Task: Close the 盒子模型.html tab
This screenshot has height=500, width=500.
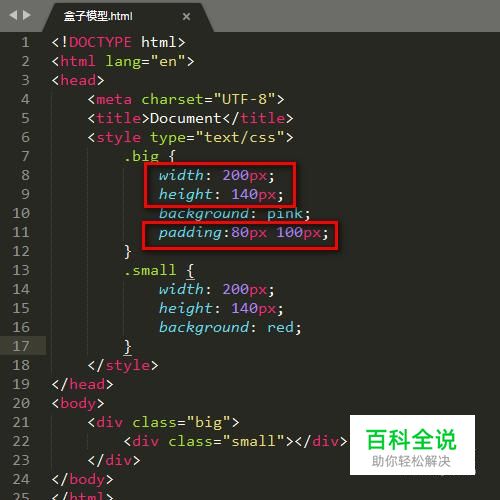Action: click(186, 16)
